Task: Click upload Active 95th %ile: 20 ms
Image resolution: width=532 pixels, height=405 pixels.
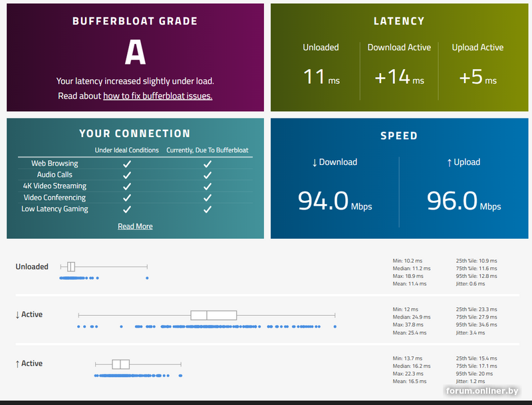Action: [474, 374]
